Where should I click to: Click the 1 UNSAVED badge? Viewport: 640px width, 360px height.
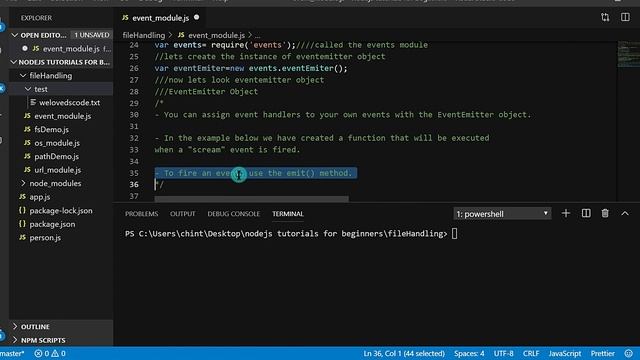91,35
